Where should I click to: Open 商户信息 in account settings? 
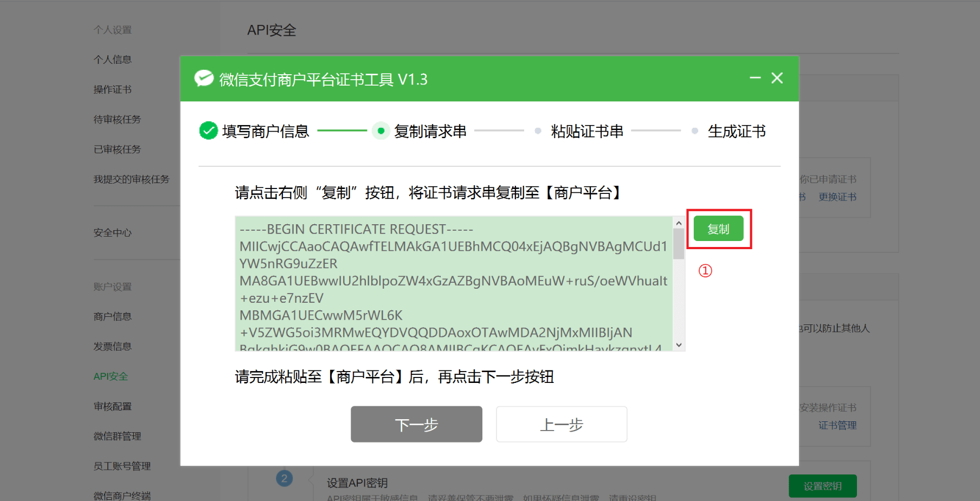click(113, 316)
